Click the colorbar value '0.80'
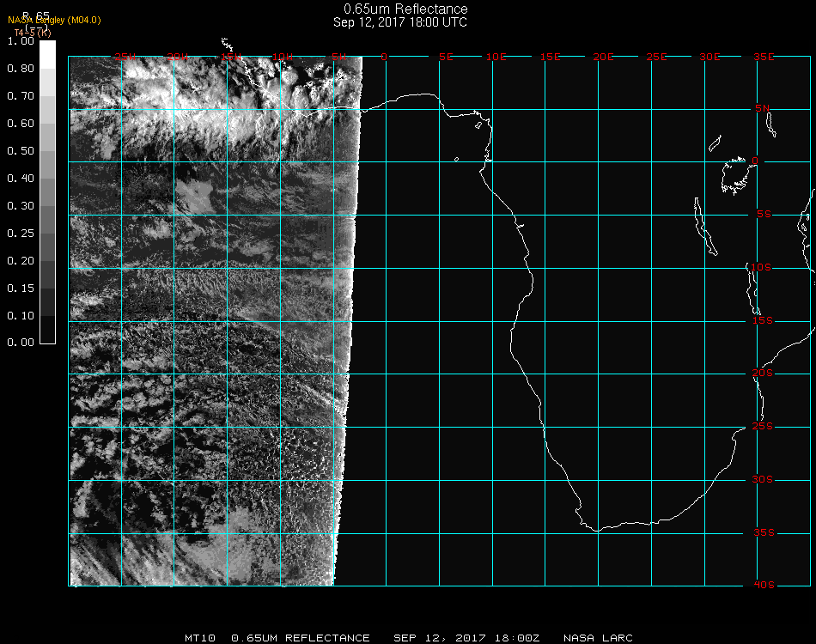 coord(21,69)
